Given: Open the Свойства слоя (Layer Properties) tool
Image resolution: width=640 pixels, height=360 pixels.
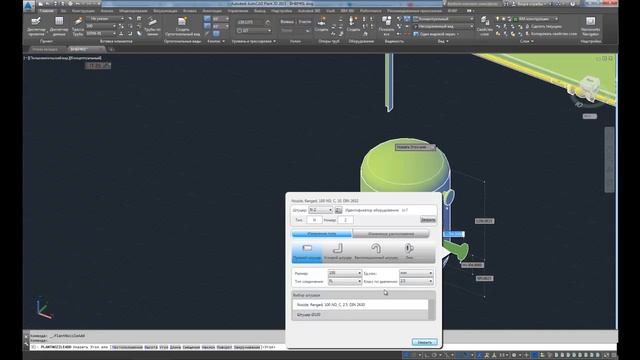Looking at the screenshot, I should tap(484, 27).
